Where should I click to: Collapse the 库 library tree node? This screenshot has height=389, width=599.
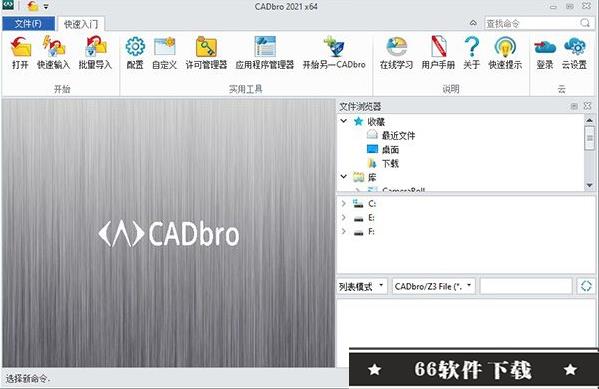click(x=344, y=177)
